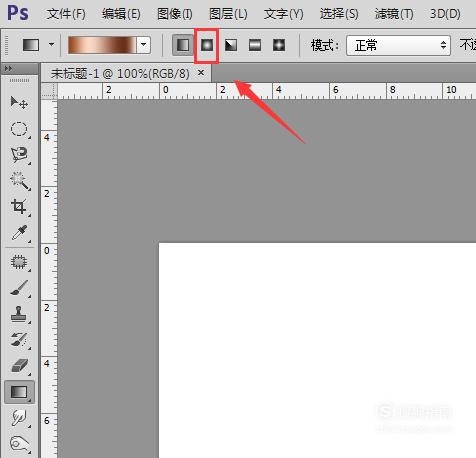
Task: Open the 图像(I) menu
Action: (175, 14)
